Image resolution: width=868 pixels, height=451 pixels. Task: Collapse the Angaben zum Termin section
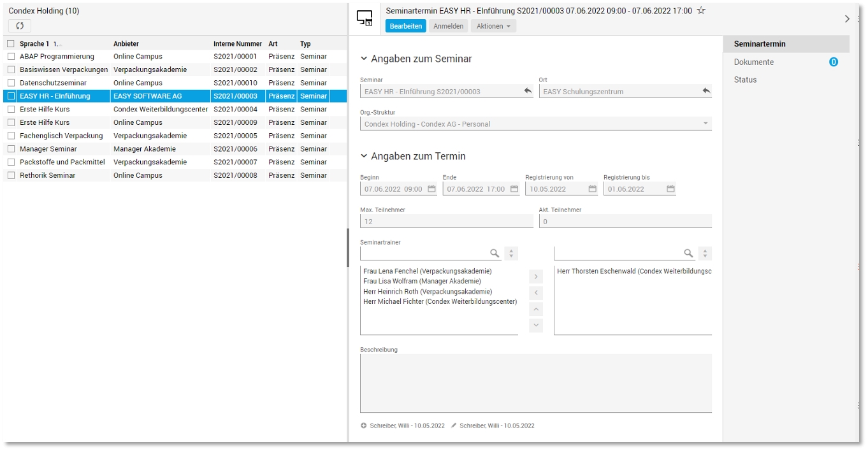pos(364,156)
